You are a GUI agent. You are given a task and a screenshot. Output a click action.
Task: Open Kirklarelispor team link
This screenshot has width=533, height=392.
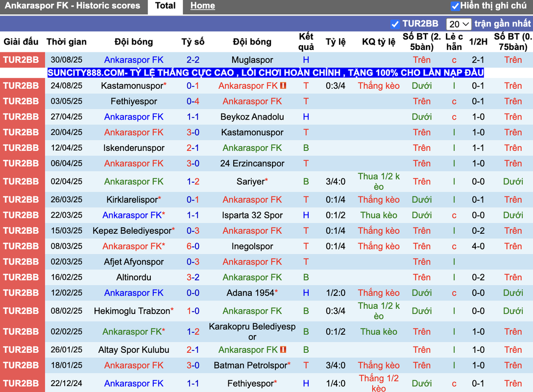(x=132, y=199)
